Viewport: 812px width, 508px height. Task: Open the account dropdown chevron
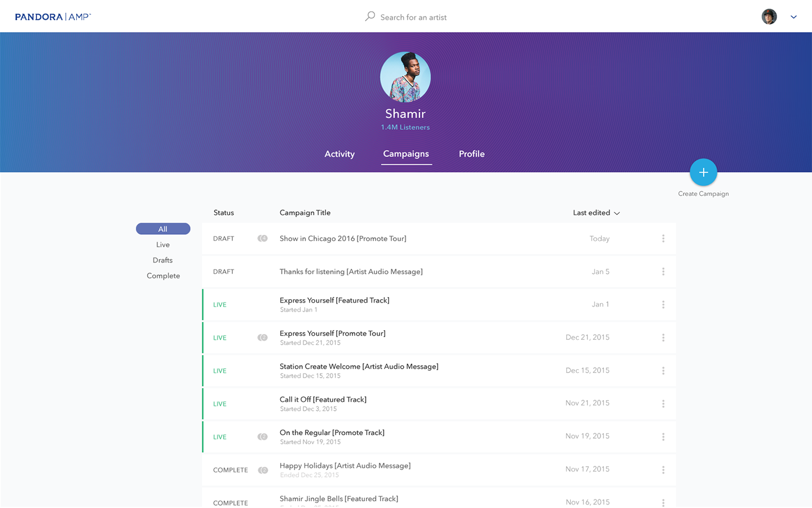click(793, 17)
